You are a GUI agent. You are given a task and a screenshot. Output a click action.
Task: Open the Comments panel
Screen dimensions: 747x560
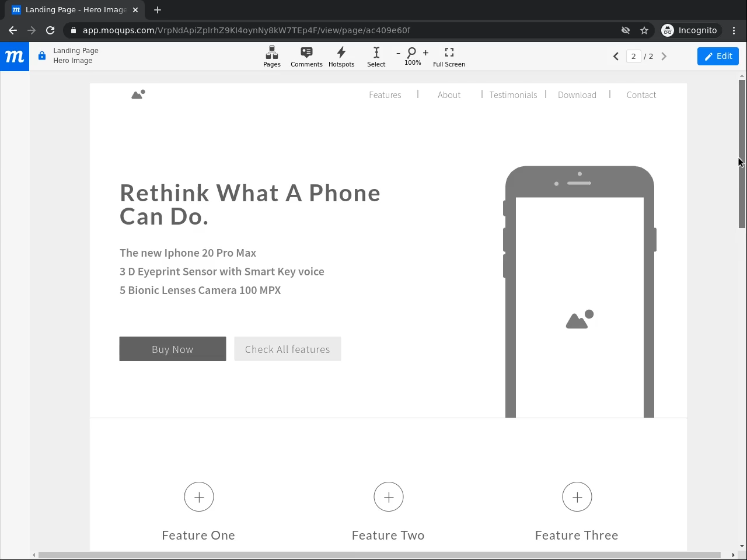(x=306, y=57)
